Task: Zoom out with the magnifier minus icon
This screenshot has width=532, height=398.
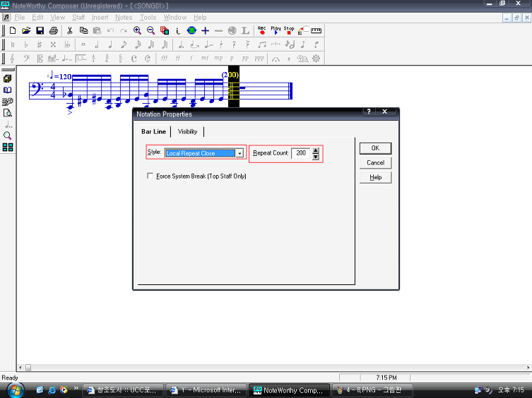Action: coord(151,30)
